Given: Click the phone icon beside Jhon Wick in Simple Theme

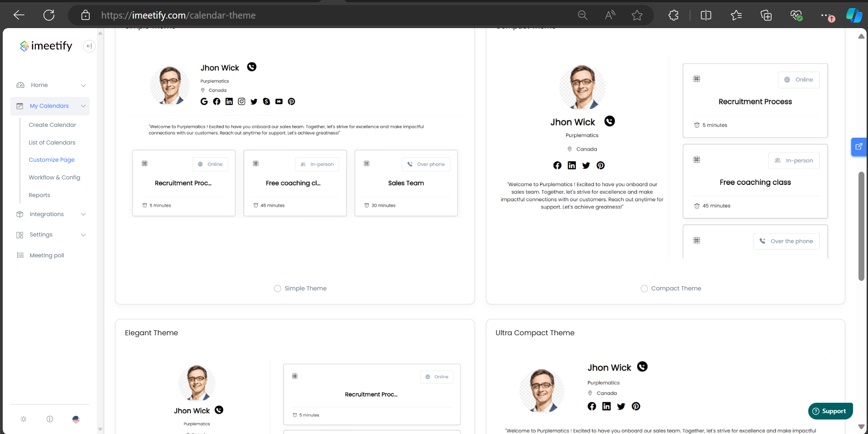Looking at the screenshot, I should (252, 67).
